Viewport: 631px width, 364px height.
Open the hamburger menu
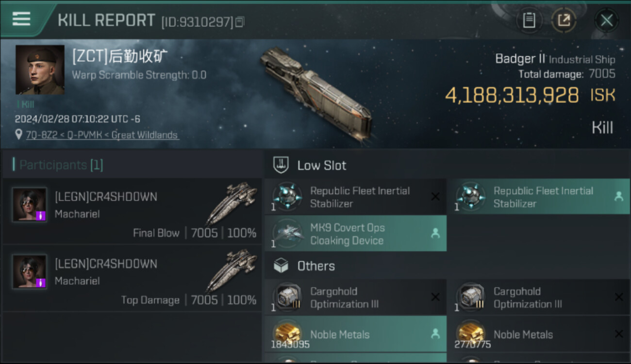coord(21,19)
